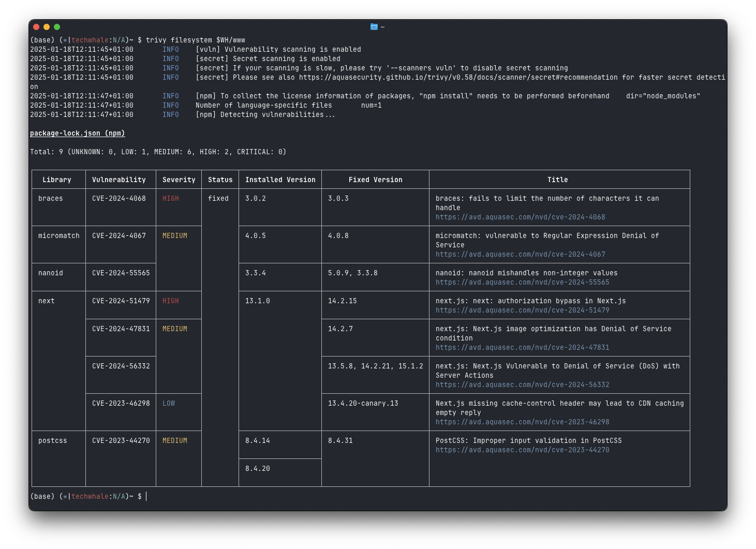
Task: Select the postcss library cell
Action: [x=53, y=441]
